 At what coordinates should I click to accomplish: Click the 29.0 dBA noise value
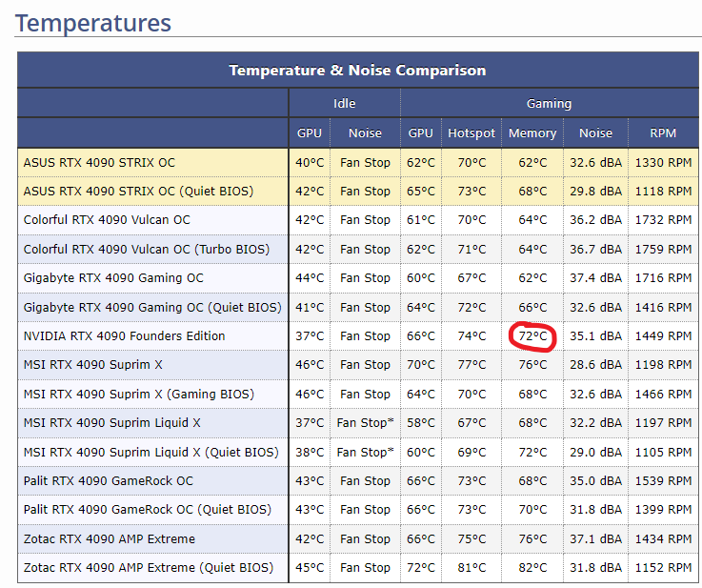(x=595, y=453)
